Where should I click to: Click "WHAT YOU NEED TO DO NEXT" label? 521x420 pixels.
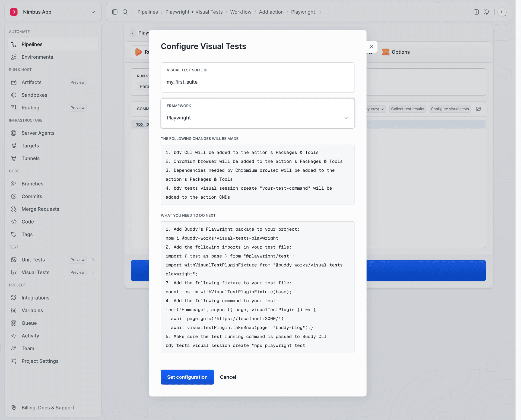[188, 215]
